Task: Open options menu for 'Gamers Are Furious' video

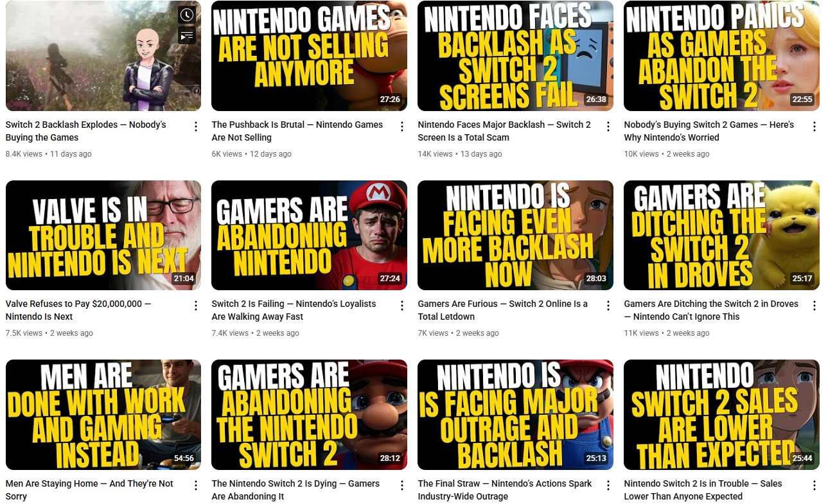Action: pyautogui.click(x=608, y=306)
